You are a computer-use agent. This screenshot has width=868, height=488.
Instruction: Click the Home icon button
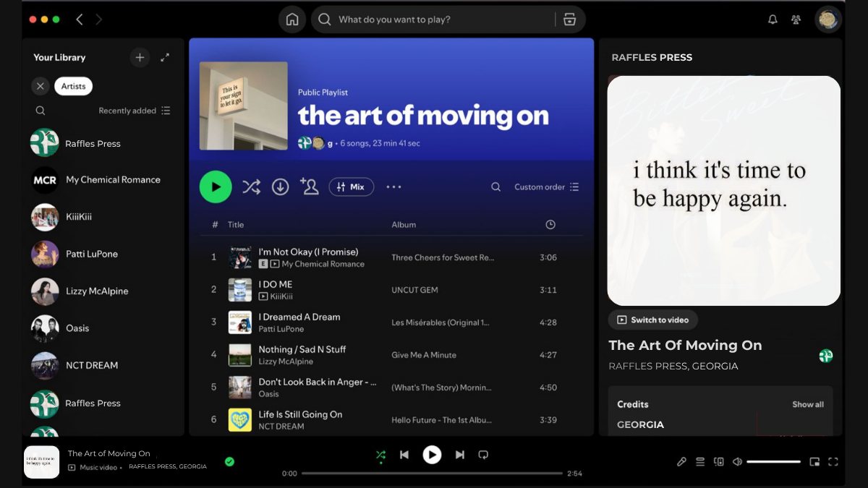coord(292,20)
